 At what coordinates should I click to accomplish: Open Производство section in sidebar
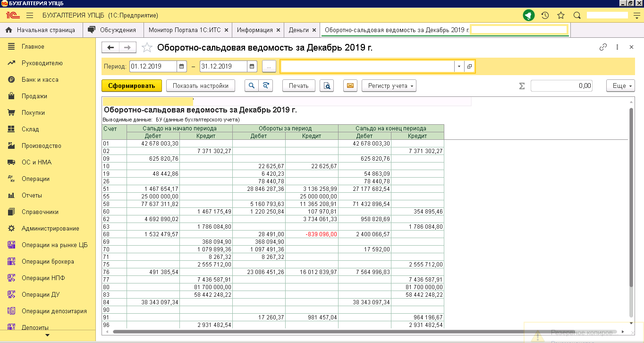[47, 146]
